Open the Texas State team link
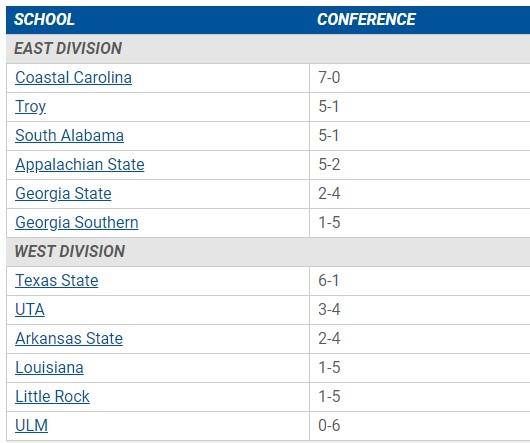Screen dimensions: 530x443 [57, 281]
